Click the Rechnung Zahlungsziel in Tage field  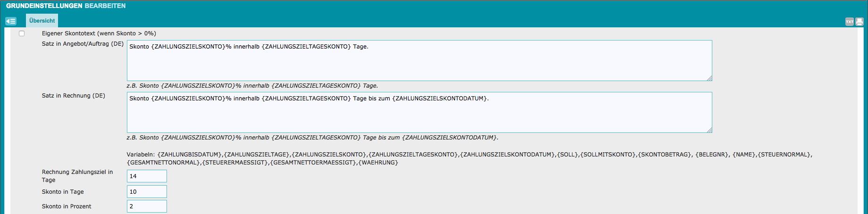pyautogui.click(x=147, y=176)
